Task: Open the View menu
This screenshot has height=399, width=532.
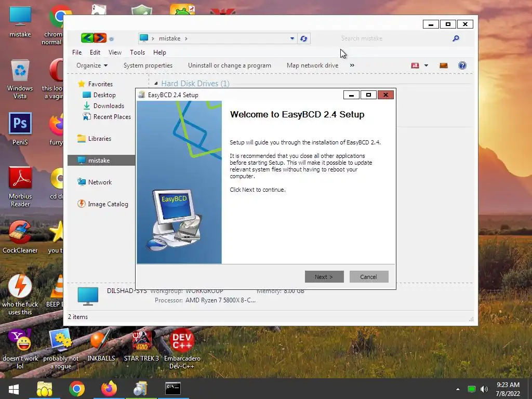Action: point(115,52)
